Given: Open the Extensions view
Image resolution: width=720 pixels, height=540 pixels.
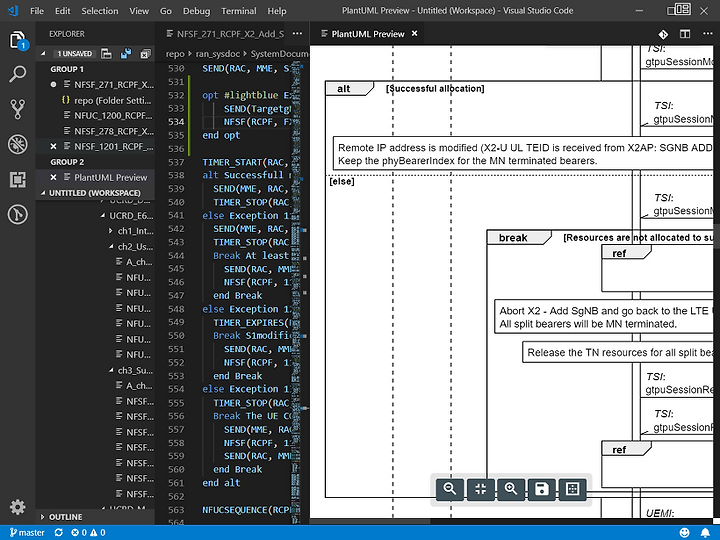Looking at the screenshot, I should pos(18,180).
